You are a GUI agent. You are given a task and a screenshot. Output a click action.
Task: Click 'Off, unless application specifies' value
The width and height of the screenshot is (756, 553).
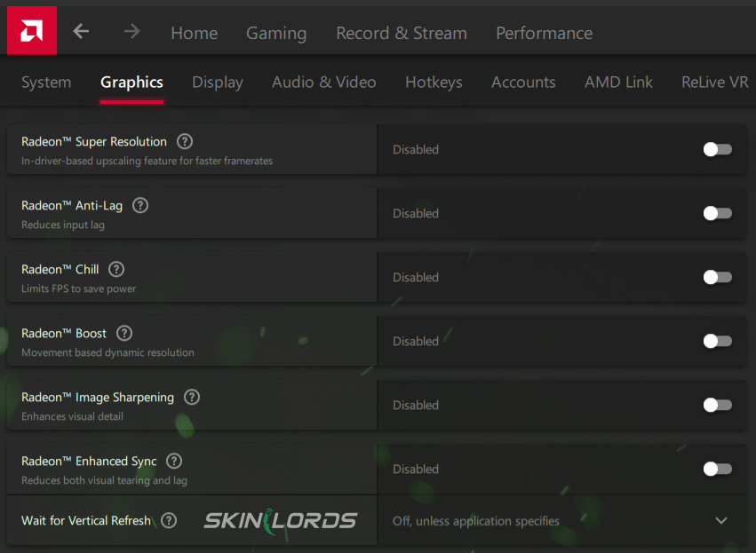pyautogui.click(x=476, y=521)
